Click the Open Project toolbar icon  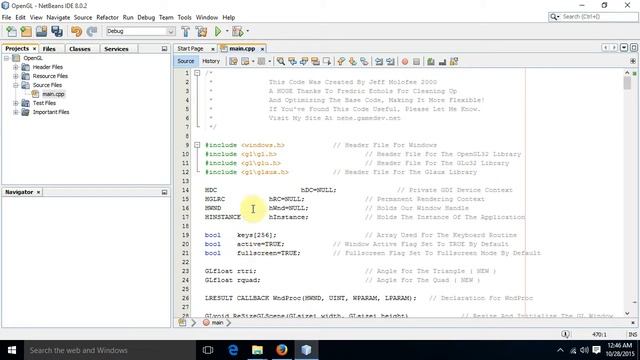(41, 31)
